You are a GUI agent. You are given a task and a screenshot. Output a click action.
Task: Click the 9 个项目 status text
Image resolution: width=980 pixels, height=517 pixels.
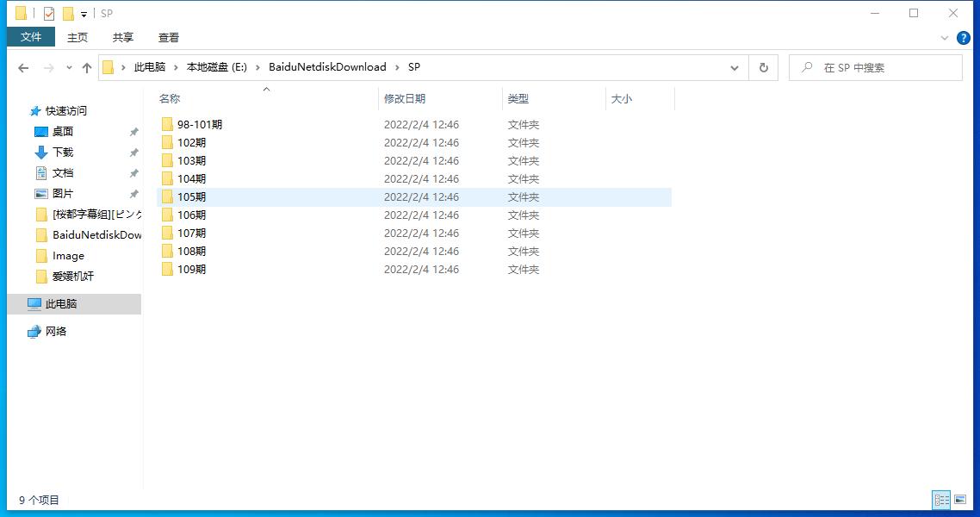click(39, 500)
